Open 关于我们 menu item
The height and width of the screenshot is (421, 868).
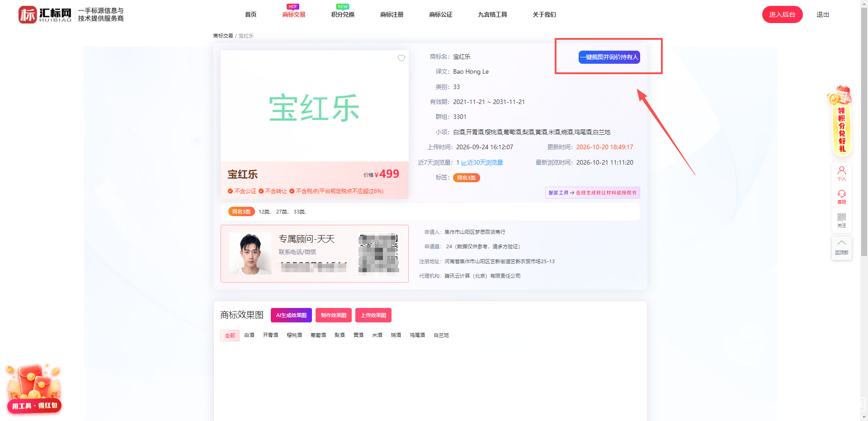pos(544,14)
